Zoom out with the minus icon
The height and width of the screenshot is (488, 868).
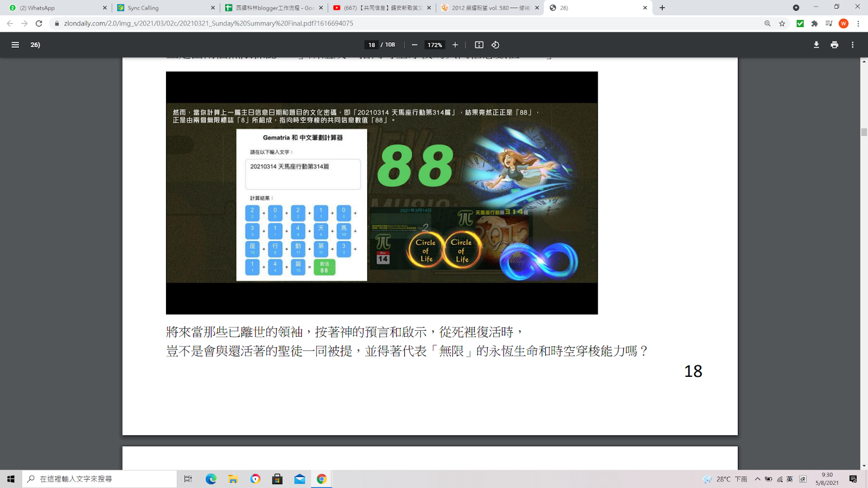(414, 45)
